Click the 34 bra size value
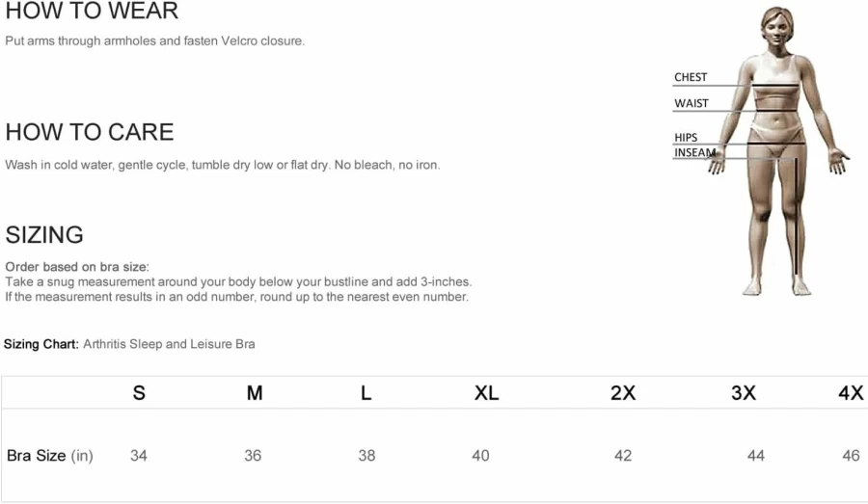This screenshot has width=868, height=504. point(138,456)
